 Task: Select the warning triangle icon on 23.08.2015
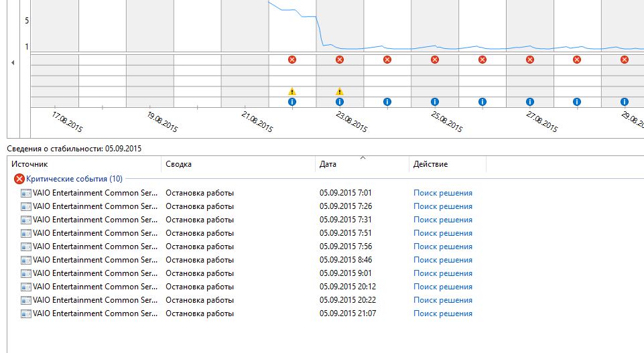point(339,91)
